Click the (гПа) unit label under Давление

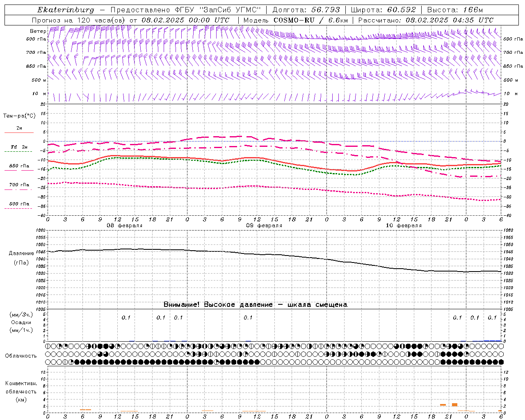(x=21, y=263)
